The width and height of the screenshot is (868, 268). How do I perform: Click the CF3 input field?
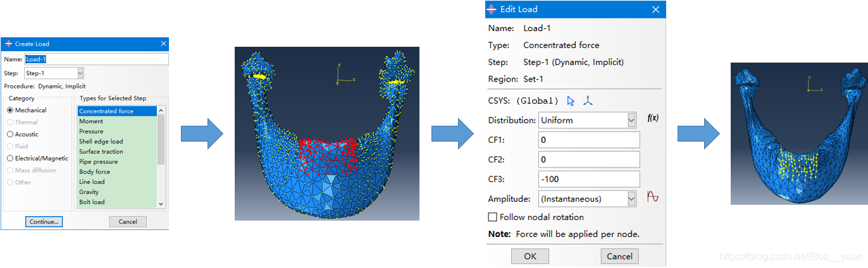point(589,179)
